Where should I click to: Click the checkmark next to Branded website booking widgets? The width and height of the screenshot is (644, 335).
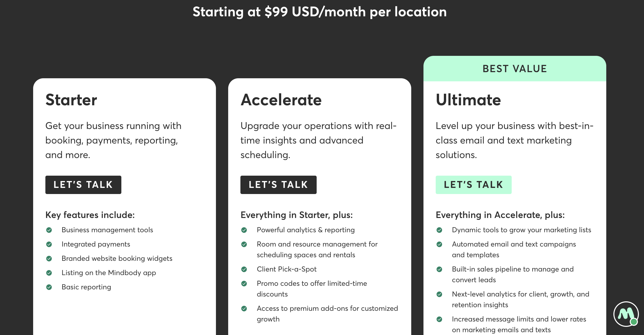[x=49, y=258]
